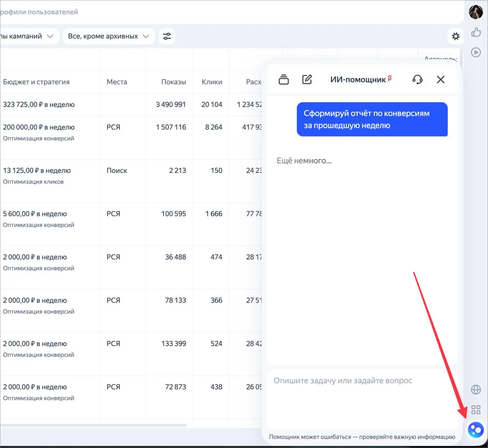This screenshot has width=488, height=448.
Task: Open the grid apps icon in sidebar
Action: pyautogui.click(x=476, y=410)
